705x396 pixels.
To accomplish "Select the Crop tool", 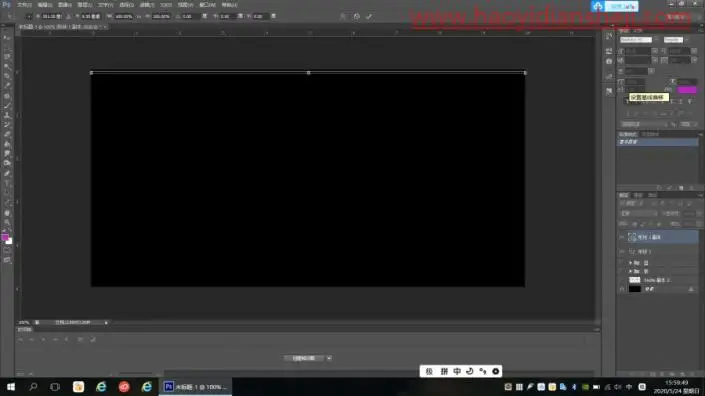I will tap(7, 76).
